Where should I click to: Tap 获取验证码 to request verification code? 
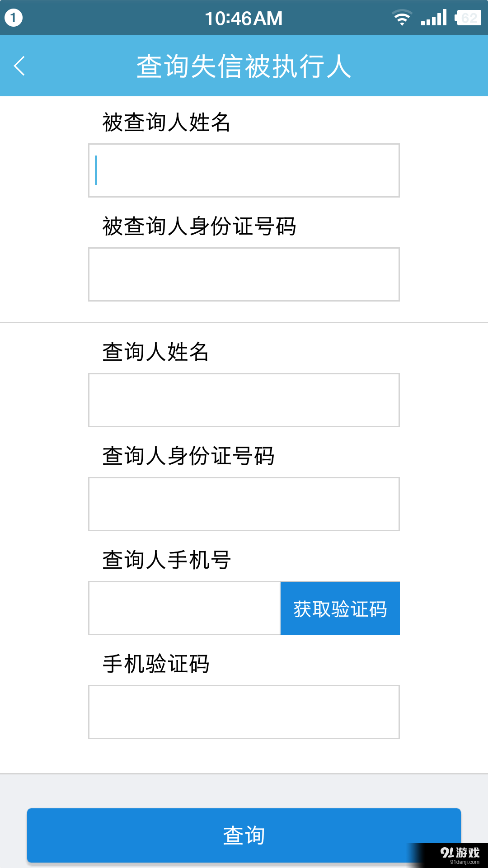340,608
